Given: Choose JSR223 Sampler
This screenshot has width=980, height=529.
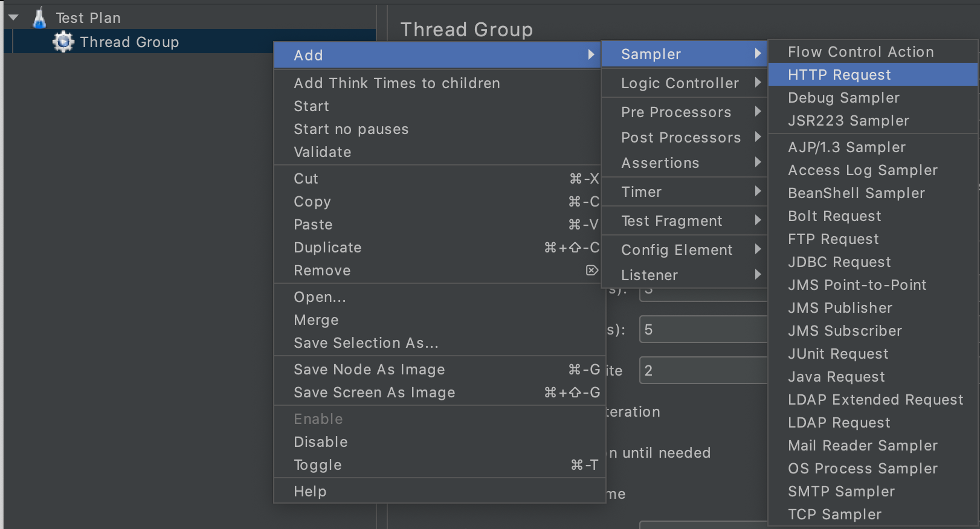Looking at the screenshot, I should (x=873, y=120).
